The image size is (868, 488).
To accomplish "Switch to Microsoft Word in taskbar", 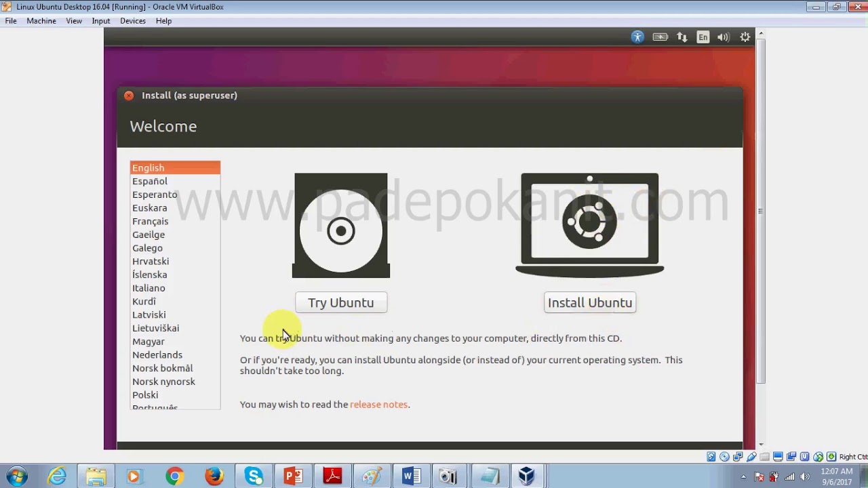I will click(x=411, y=476).
